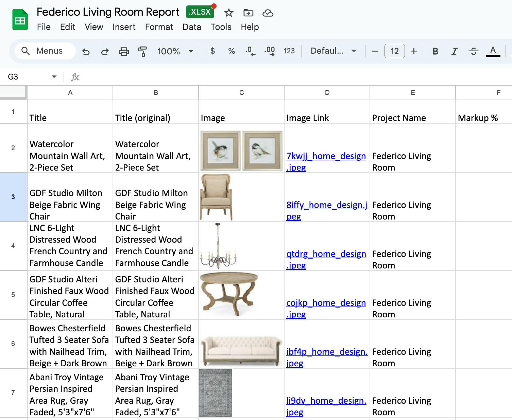
Task: Format as percent
Action: pos(232,51)
